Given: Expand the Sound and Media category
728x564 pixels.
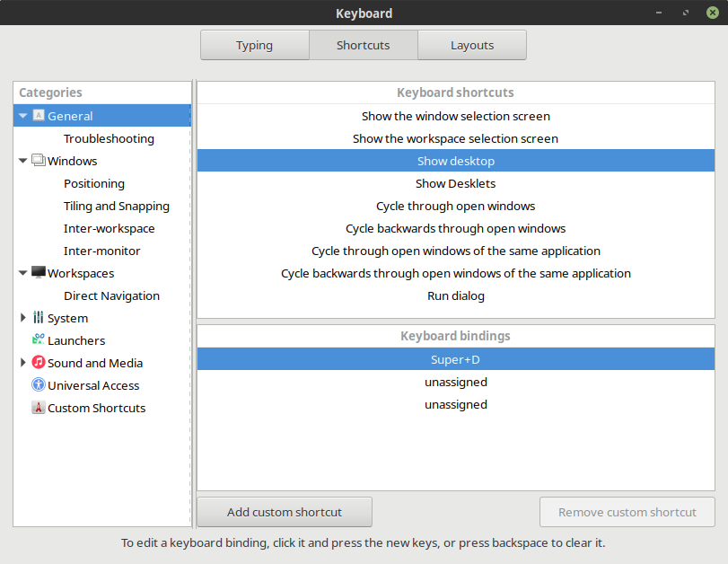Looking at the screenshot, I should [22, 363].
